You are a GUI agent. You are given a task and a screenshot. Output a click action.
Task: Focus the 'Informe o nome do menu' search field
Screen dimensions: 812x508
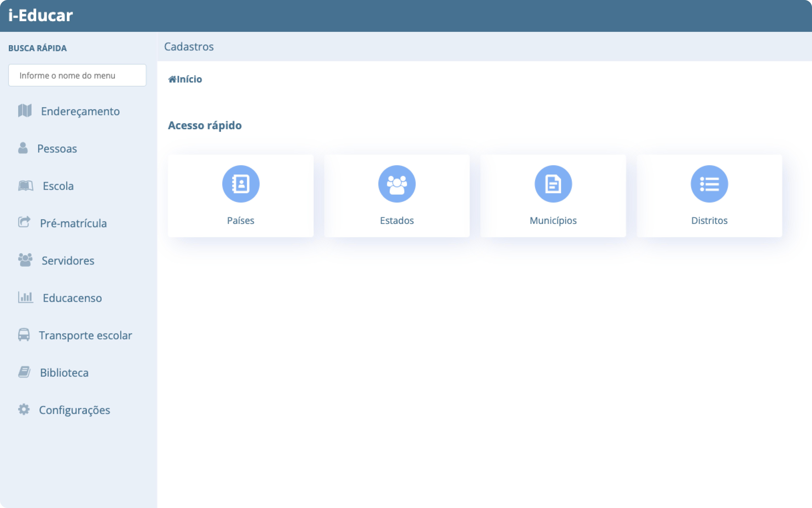[77, 75]
